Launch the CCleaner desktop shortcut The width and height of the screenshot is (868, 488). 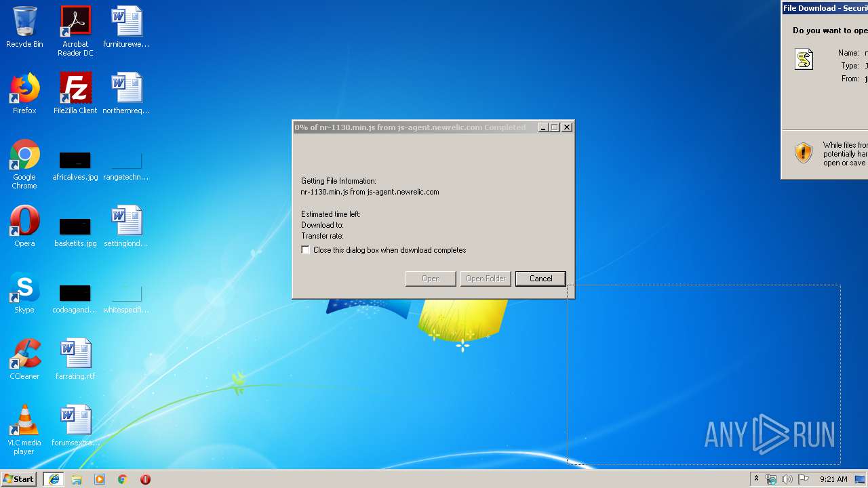[24, 359]
